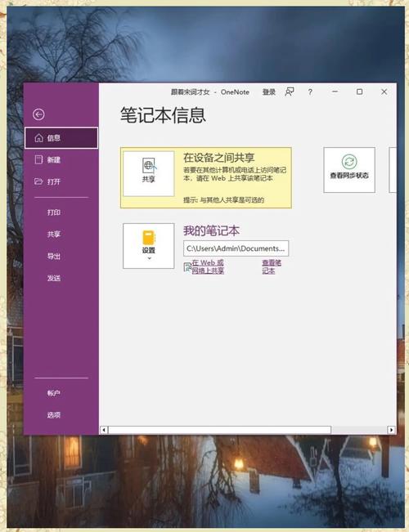
Task: Click the page icon next to 新建
Action: pyautogui.click(x=39, y=159)
